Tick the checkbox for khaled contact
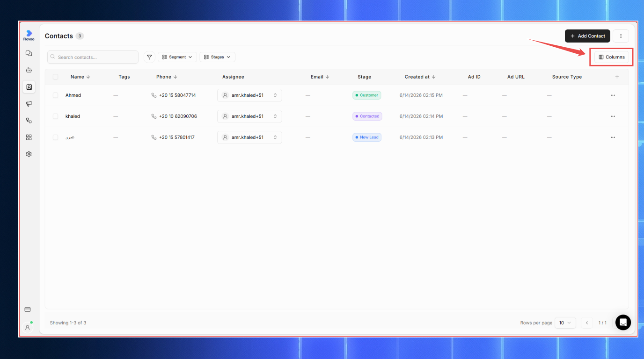 click(55, 116)
